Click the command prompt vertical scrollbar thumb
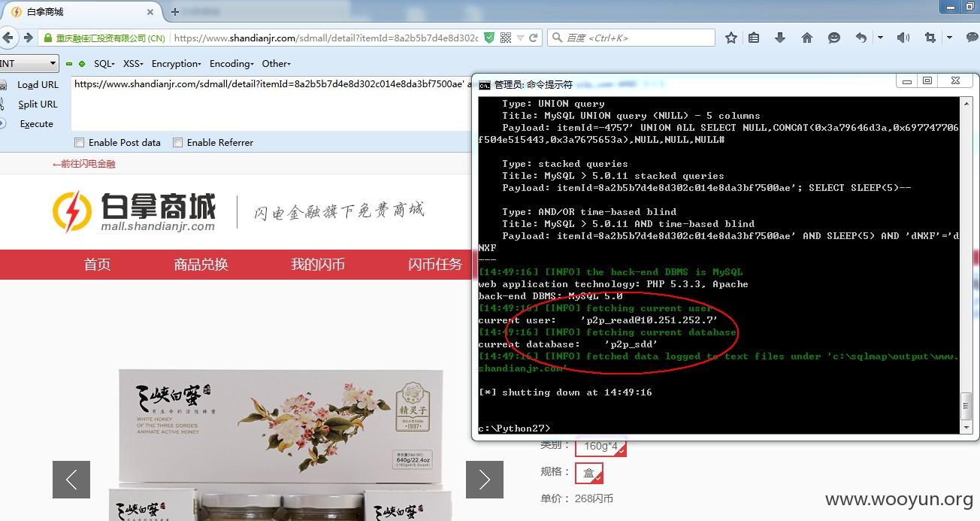Screen dimensions: 980x521 pyautogui.click(x=966, y=406)
